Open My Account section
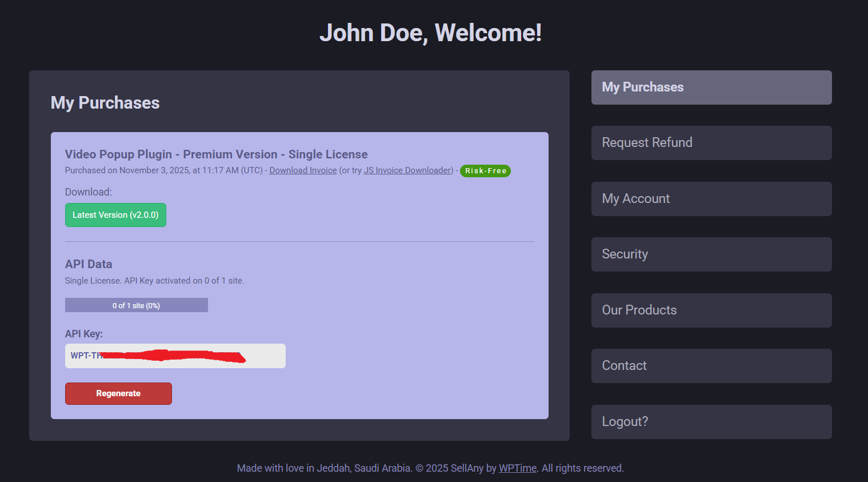 click(711, 199)
